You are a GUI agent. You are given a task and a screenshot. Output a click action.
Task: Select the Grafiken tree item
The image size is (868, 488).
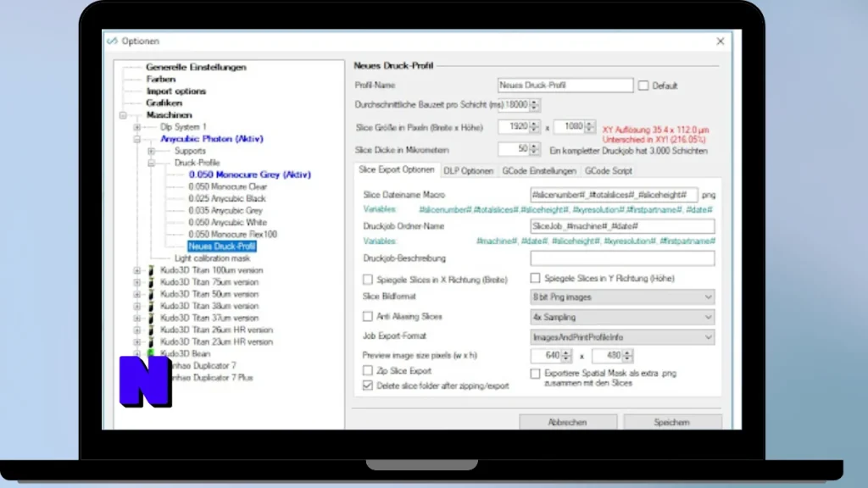point(164,103)
